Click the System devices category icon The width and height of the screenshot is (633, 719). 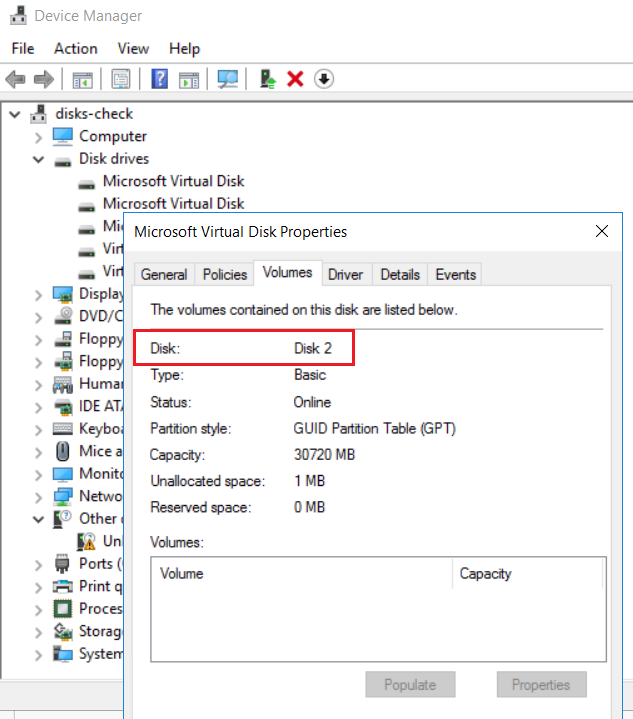(x=63, y=654)
